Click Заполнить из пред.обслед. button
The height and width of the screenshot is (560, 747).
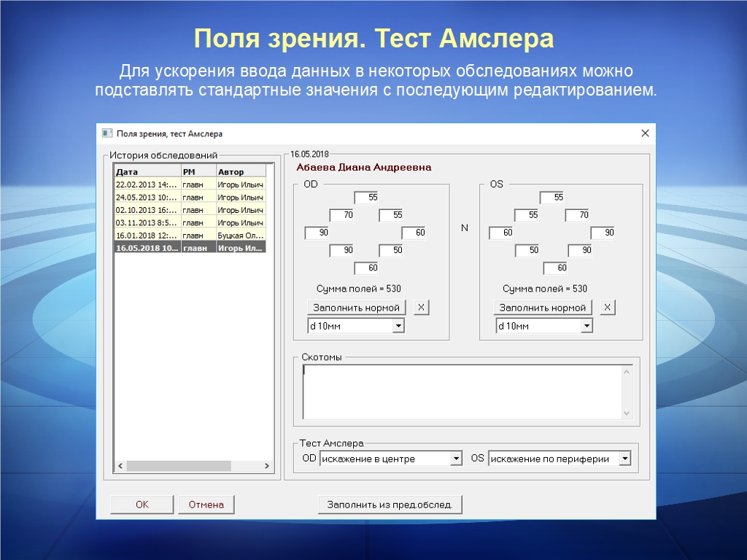coord(390,505)
